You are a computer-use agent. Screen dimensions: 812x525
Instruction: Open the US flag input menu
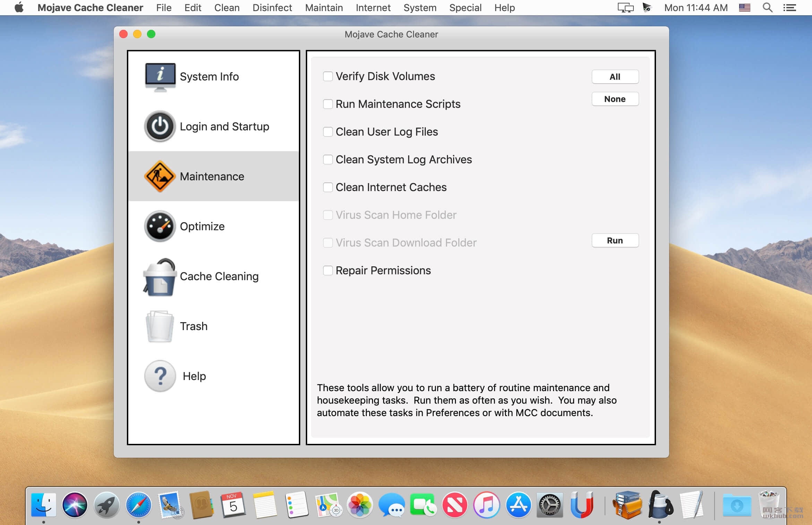tap(744, 8)
